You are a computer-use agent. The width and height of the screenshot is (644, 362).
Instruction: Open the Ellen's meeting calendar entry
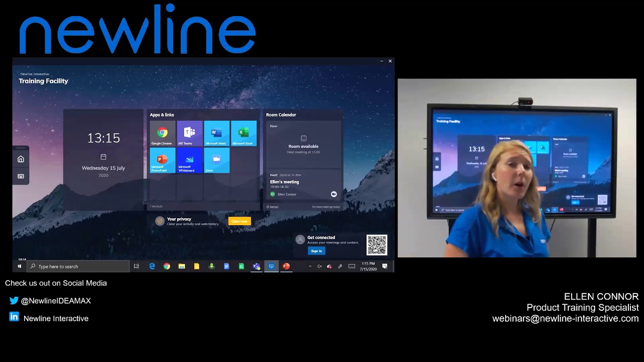[303, 185]
